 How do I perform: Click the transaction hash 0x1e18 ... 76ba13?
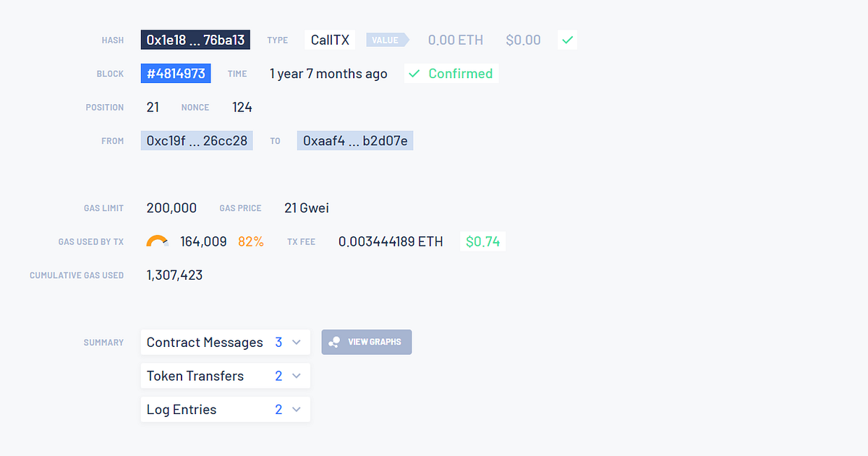tap(195, 40)
